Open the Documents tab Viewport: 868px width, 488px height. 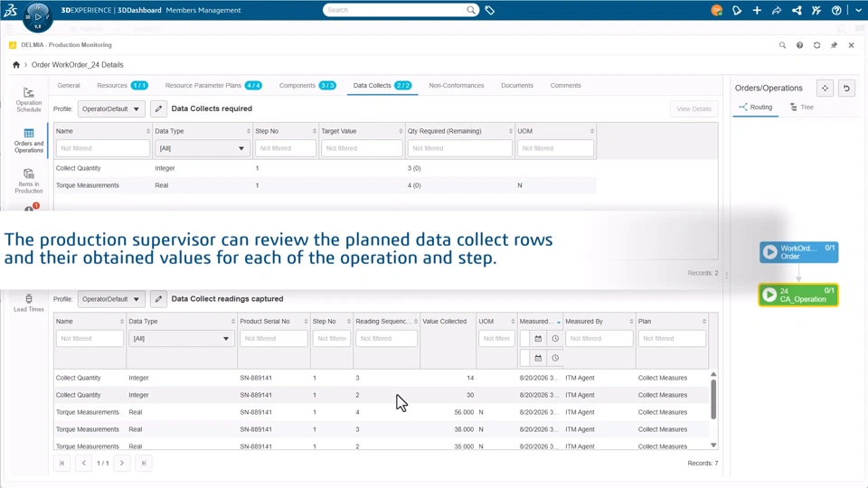517,86
